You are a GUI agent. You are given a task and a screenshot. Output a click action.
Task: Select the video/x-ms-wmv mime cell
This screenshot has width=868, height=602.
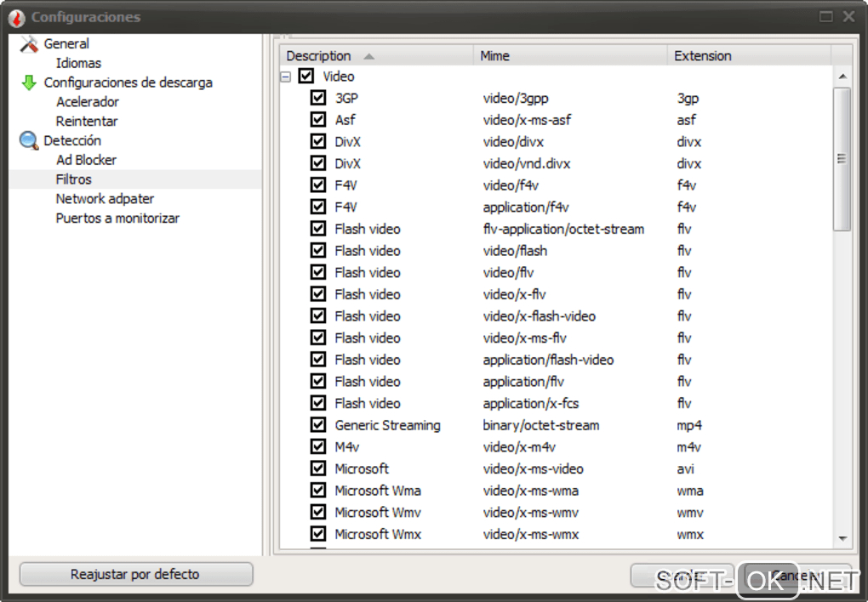[x=530, y=513]
